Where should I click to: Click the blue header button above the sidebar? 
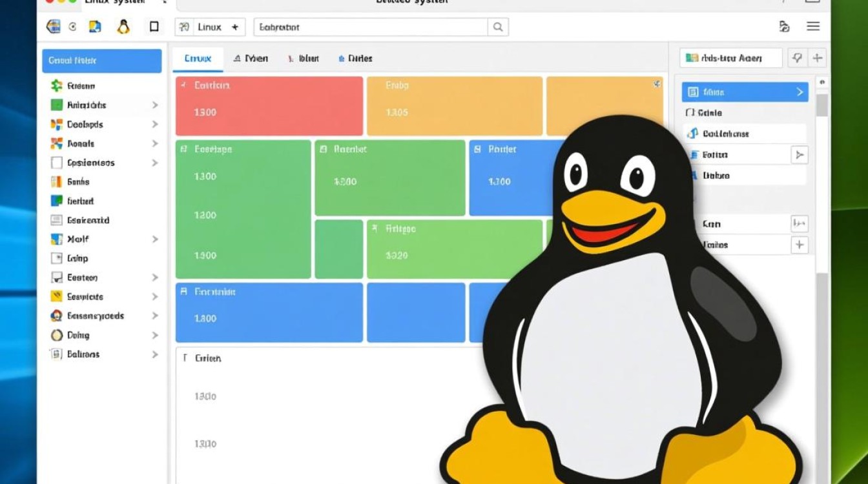(x=101, y=61)
